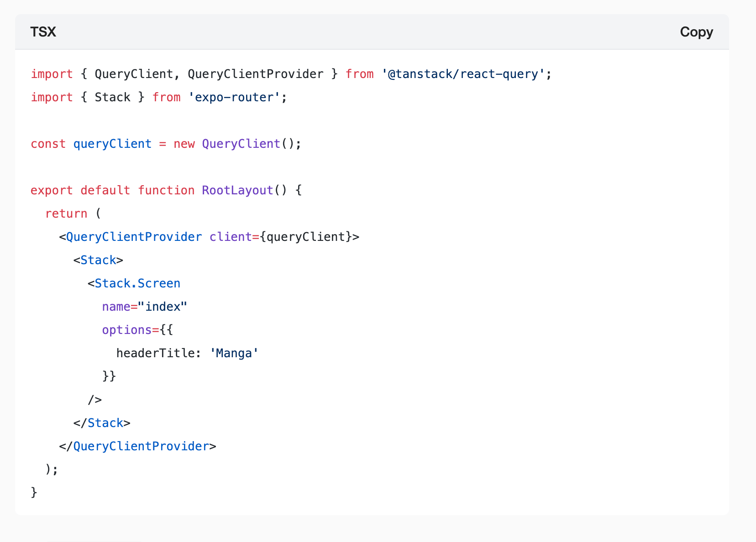Click the default keyword

(105, 190)
